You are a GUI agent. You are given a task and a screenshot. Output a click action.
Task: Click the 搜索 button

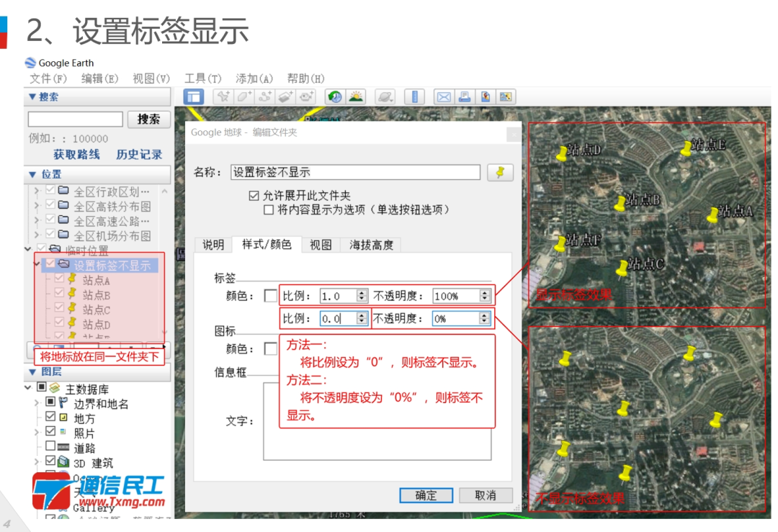(149, 120)
